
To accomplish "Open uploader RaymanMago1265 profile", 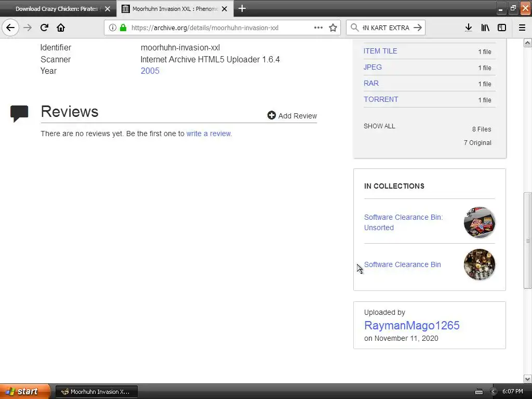I will pyautogui.click(x=411, y=325).
